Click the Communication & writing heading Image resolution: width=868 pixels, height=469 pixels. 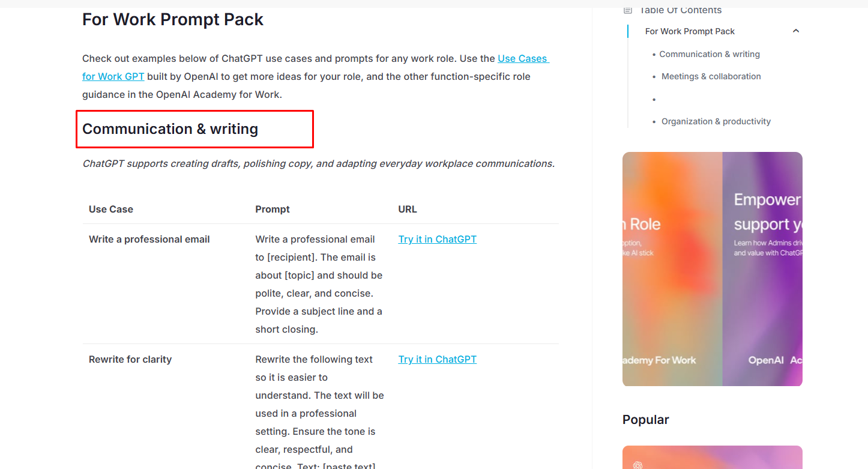[170, 129]
